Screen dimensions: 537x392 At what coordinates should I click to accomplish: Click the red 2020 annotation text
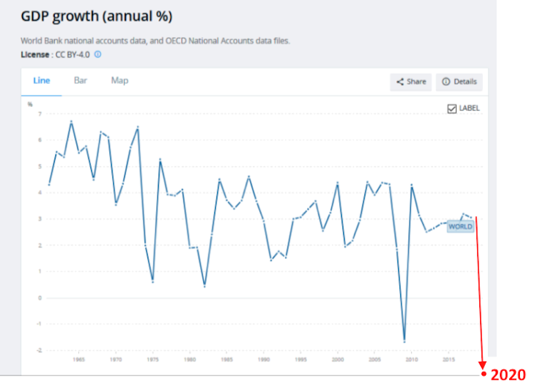tap(508, 375)
